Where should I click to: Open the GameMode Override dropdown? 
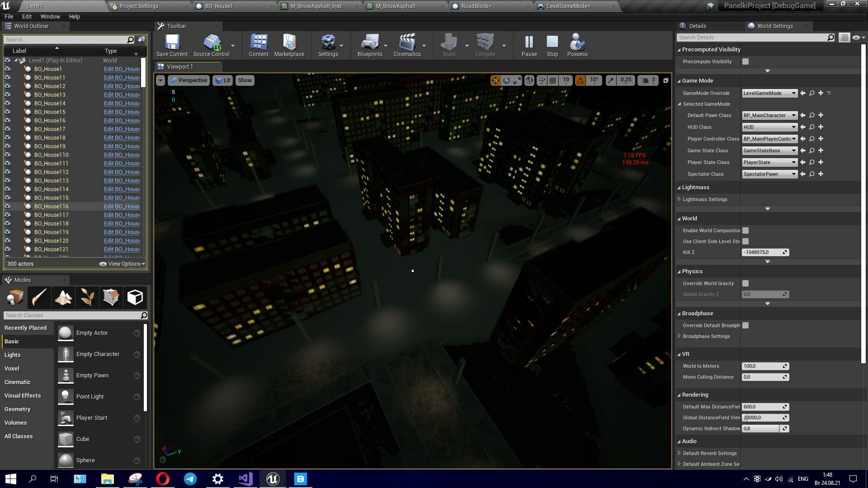[769, 93]
